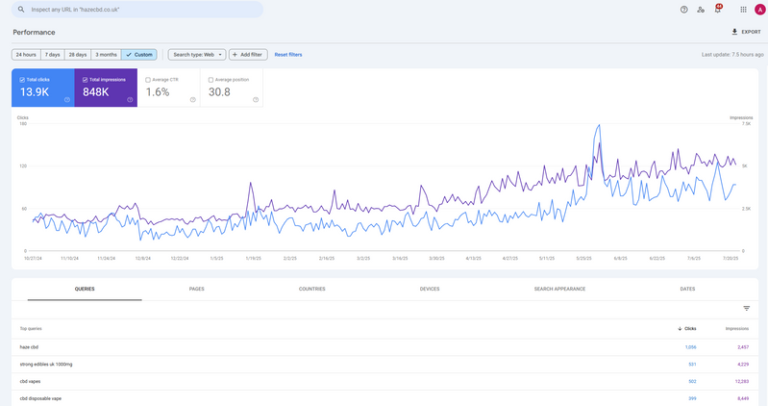Click the 1,056 clicks value for haze cbd
768x406 pixels.
tap(691, 347)
